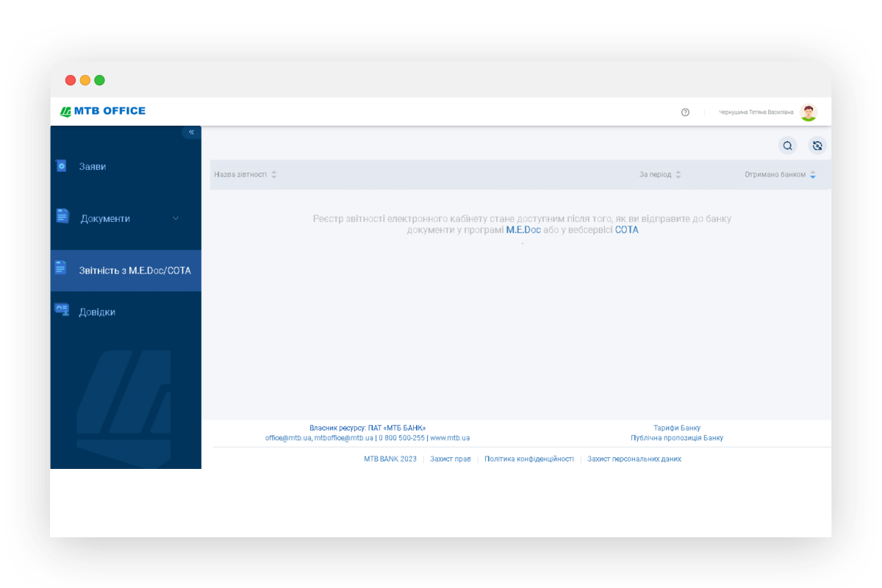Open the help question mark icon
Screen dimensions: 882x588
click(685, 112)
